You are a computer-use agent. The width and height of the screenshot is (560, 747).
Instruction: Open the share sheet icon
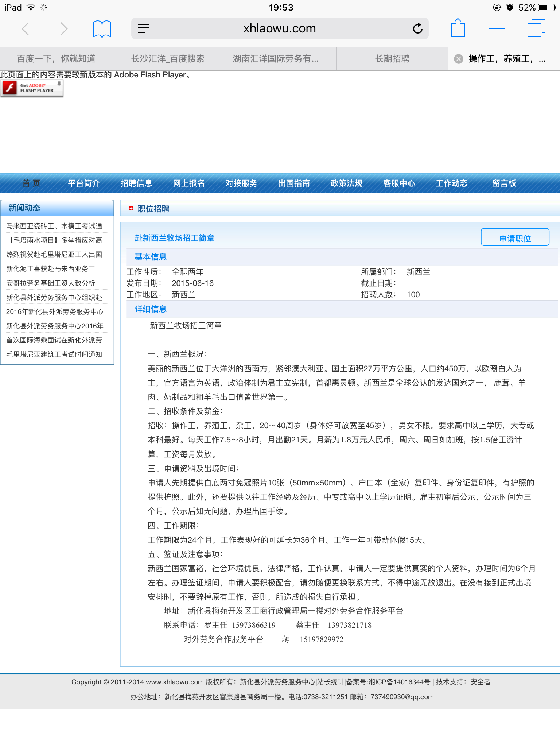click(x=458, y=28)
